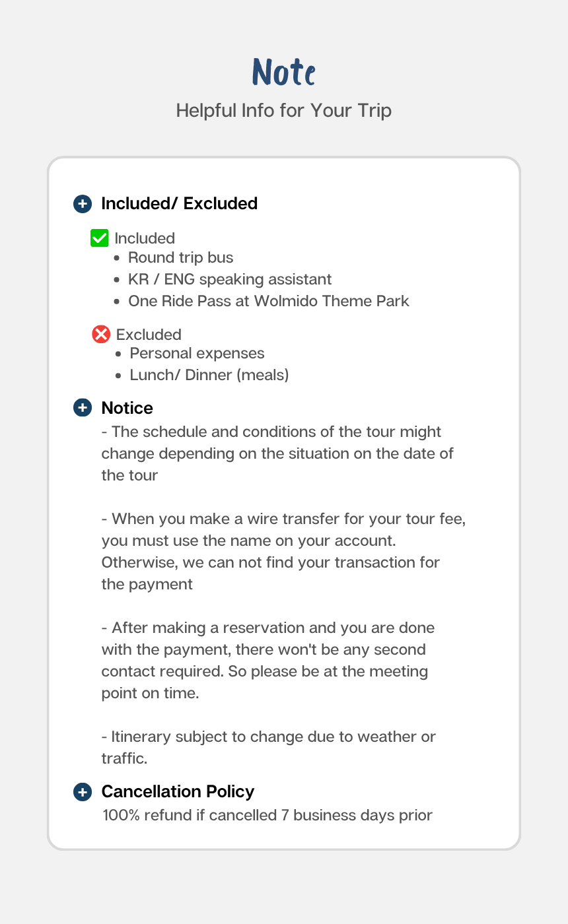Click the plus icon beside Included/ Excluded
Viewport: 568px width, 924px height.
[82, 204]
